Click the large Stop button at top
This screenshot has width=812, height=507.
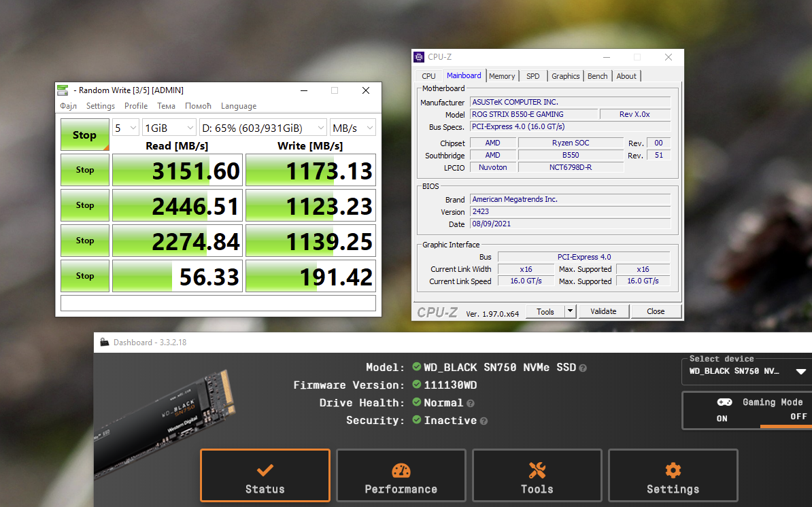tap(85, 135)
